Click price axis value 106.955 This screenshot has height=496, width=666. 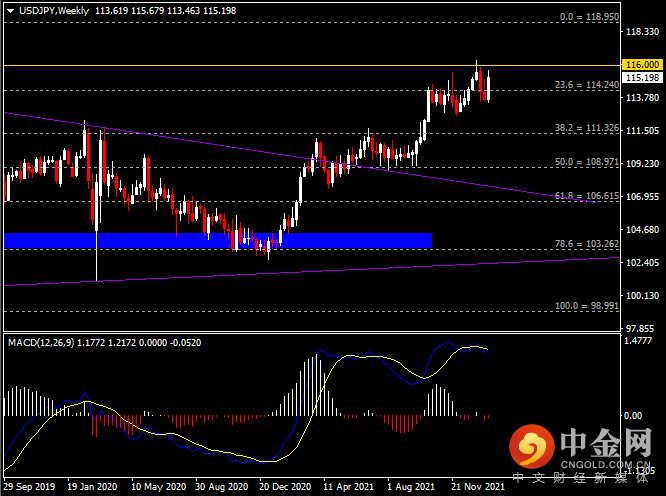coord(642,197)
